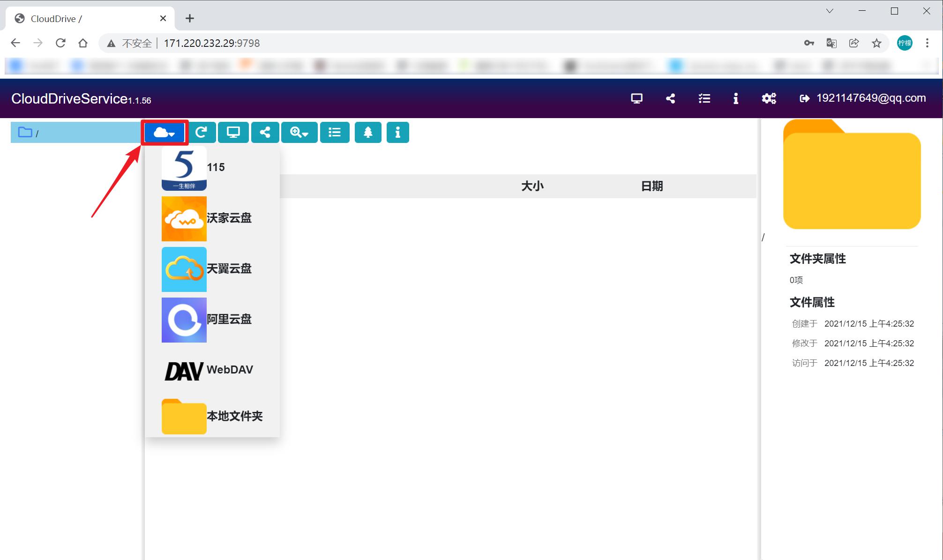Reload the browser page

click(x=60, y=43)
